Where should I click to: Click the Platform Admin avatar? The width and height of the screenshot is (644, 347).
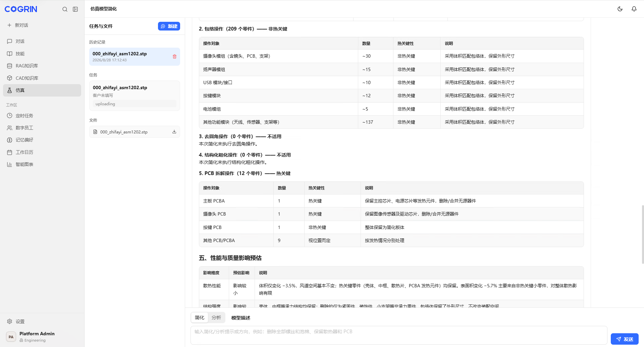pos(11,337)
